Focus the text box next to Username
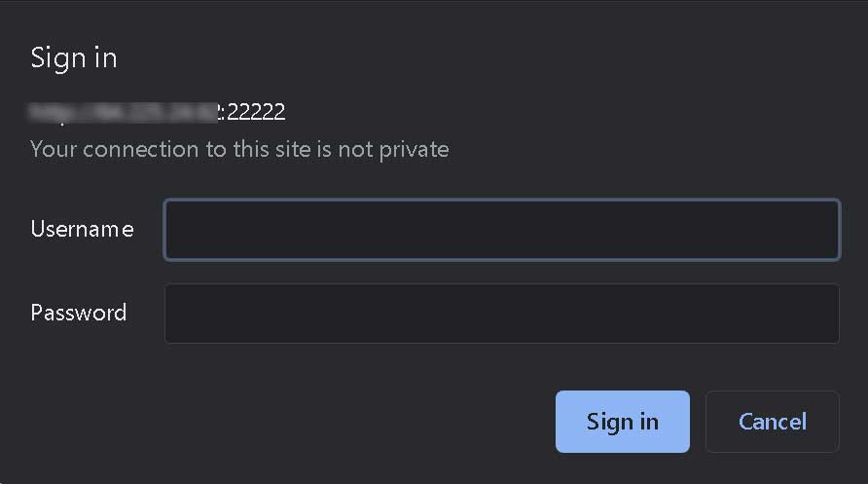868x484 pixels. (x=501, y=230)
